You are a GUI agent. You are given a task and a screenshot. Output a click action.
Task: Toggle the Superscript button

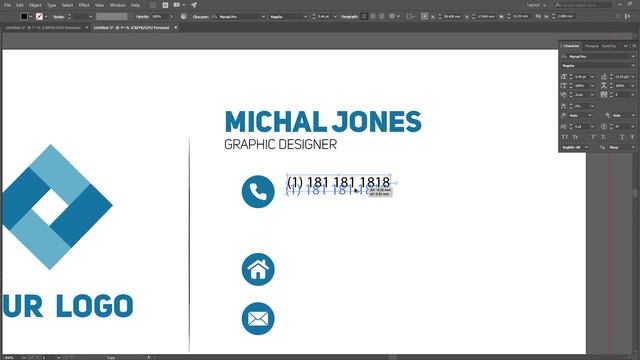coord(593,137)
